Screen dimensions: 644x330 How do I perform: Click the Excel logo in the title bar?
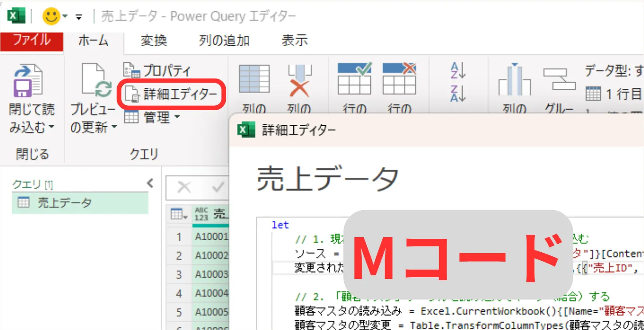16,16
